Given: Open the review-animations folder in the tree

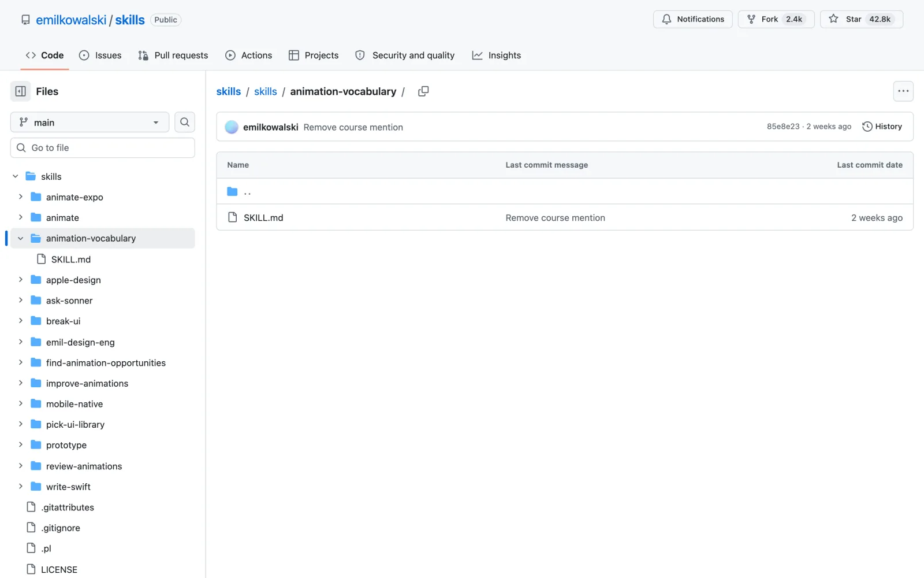Looking at the screenshot, I should pos(84,466).
